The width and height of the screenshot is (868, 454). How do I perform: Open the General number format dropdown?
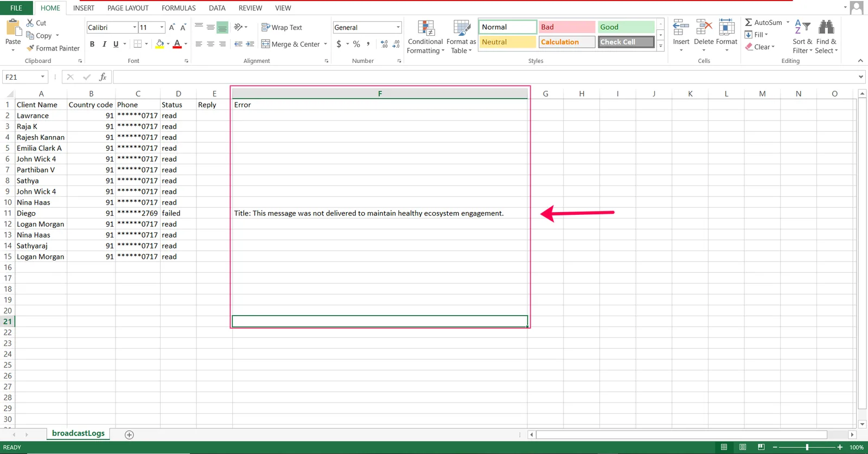[x=398, y=27]
